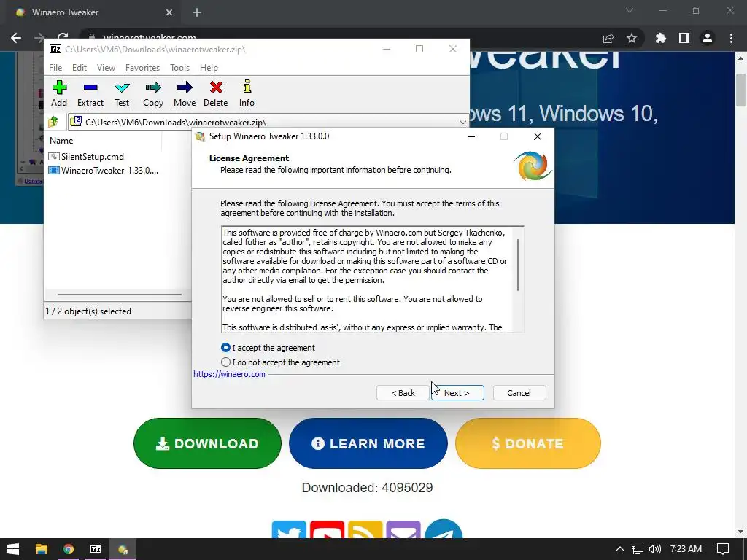Open the email icon on the webpage
The width and height of the screenshot is (747, 560).
pos(403,529)
